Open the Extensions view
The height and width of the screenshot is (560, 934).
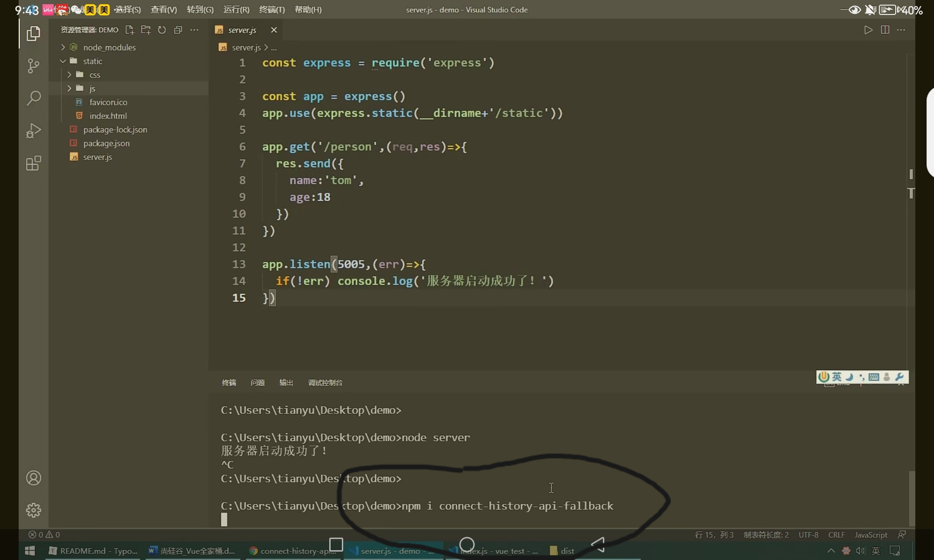(x=33, y=163)
